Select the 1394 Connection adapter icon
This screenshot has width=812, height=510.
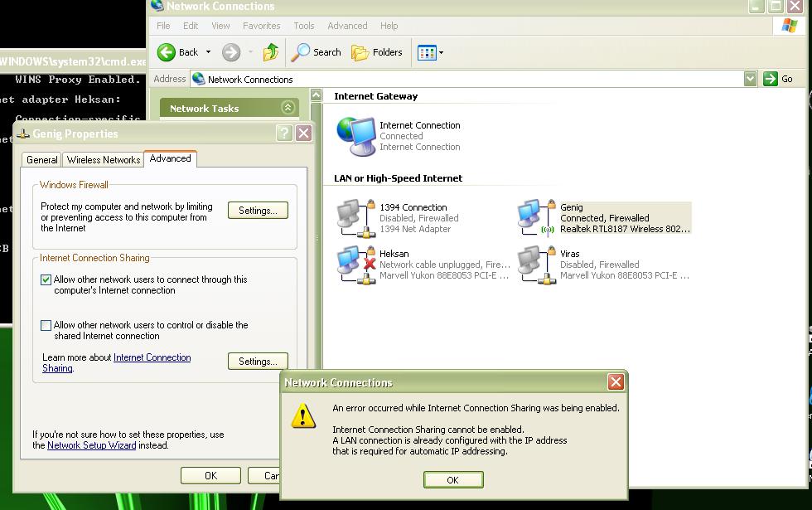356,218
